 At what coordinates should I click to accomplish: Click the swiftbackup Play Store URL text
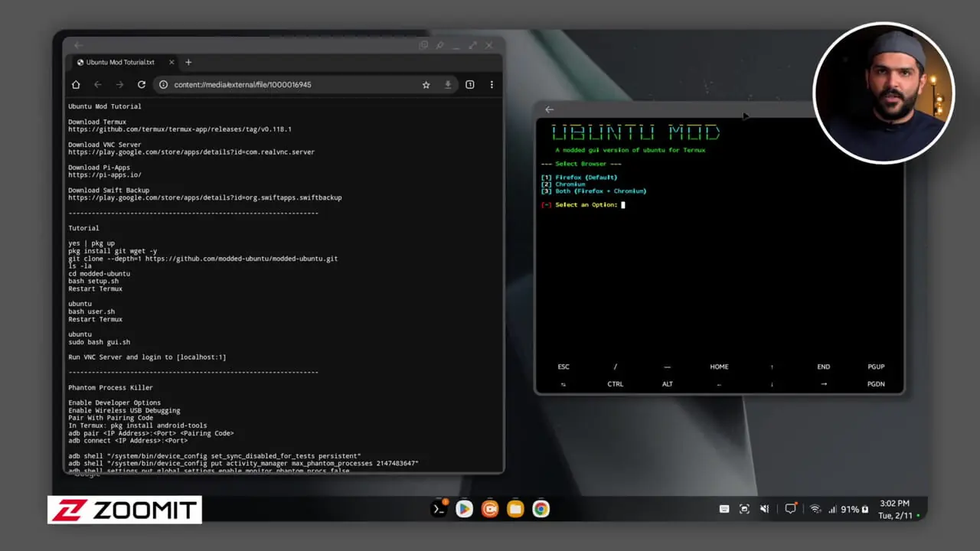coord(205,198)
